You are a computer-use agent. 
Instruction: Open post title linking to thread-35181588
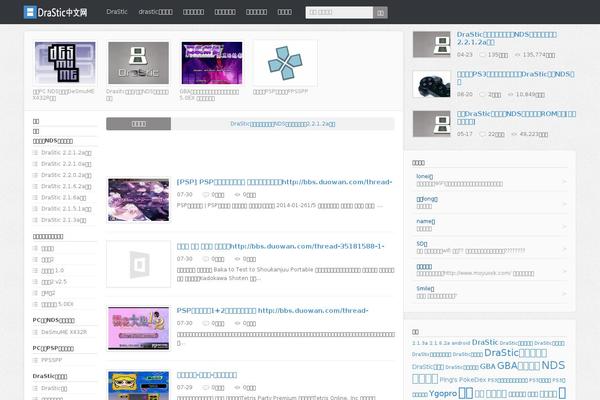pos(280,247)
